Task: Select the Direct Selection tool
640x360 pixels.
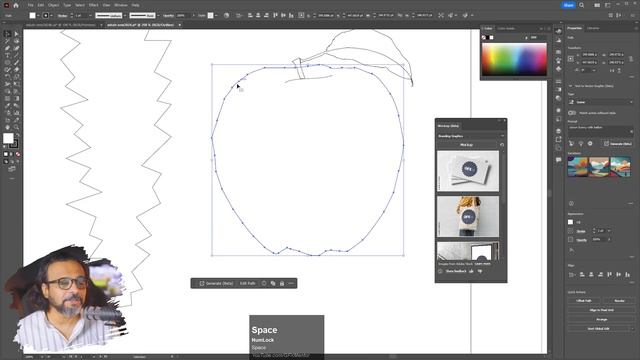Action: pos(16,34)
